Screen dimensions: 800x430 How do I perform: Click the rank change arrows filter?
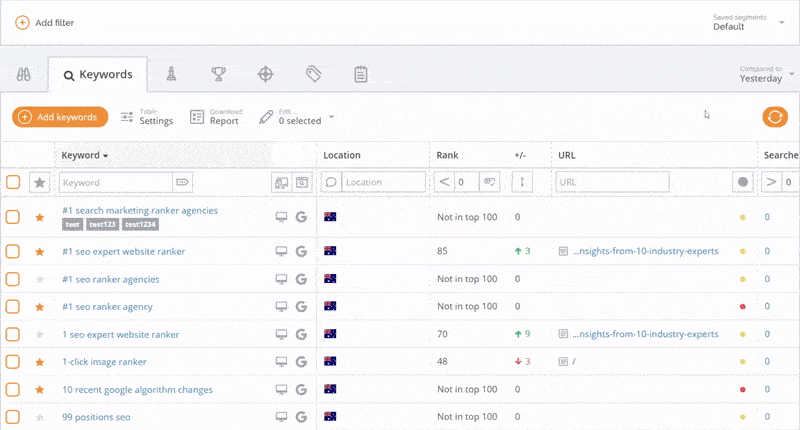[x=522, y=182]
